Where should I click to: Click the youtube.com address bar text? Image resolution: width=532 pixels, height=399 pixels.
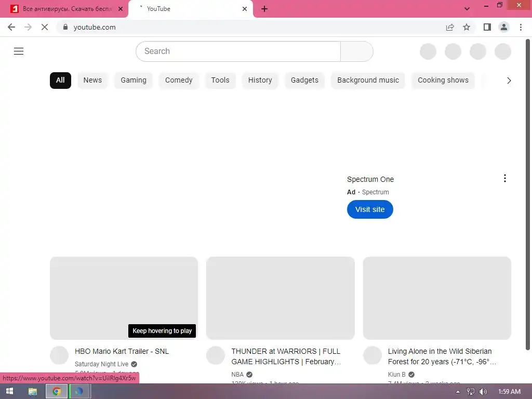coord(95,27)
